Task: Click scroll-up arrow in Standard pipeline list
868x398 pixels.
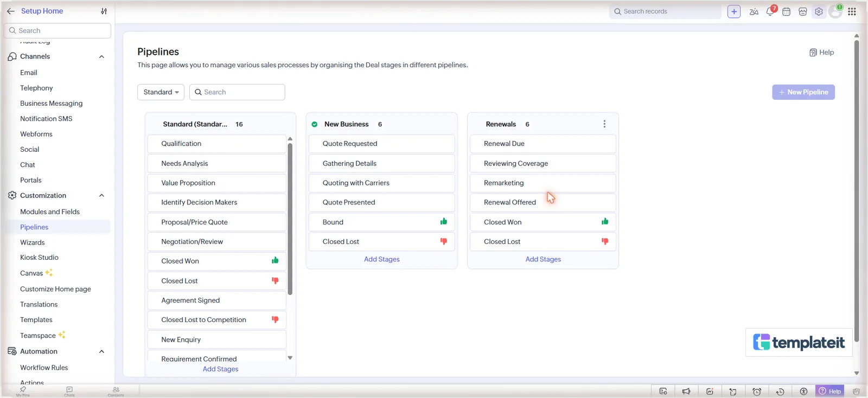Action: coord(290,139)
